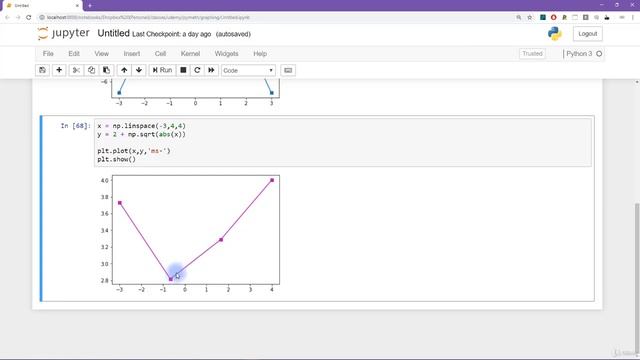
Task: Open the Widgets menu
Action: (226, 53)
